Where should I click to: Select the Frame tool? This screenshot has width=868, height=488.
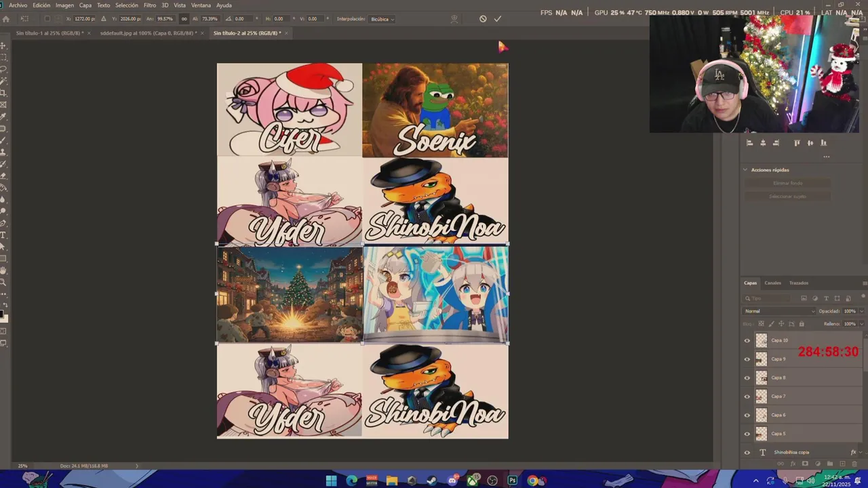click(x=4, y=104)
